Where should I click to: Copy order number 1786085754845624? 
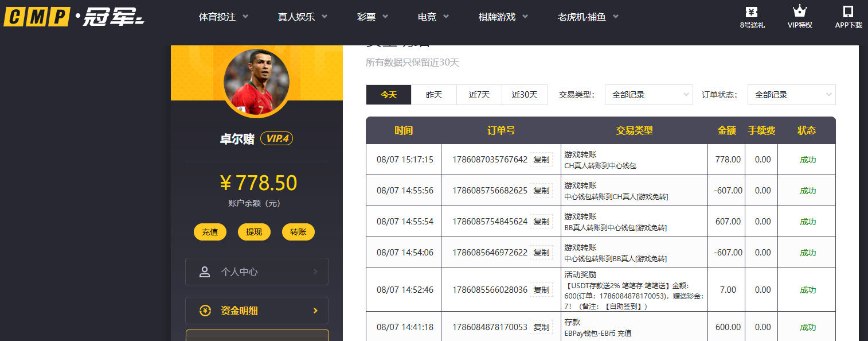coord(541,222)
